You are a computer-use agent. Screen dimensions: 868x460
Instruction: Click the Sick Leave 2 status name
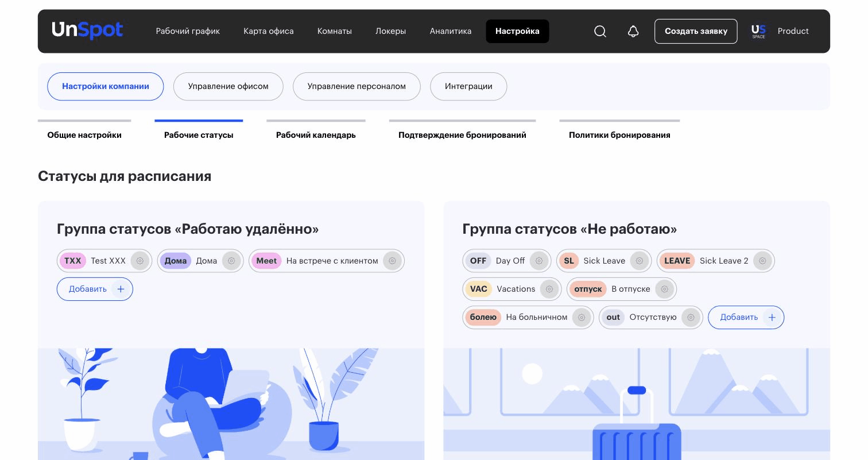coord(724,261)
